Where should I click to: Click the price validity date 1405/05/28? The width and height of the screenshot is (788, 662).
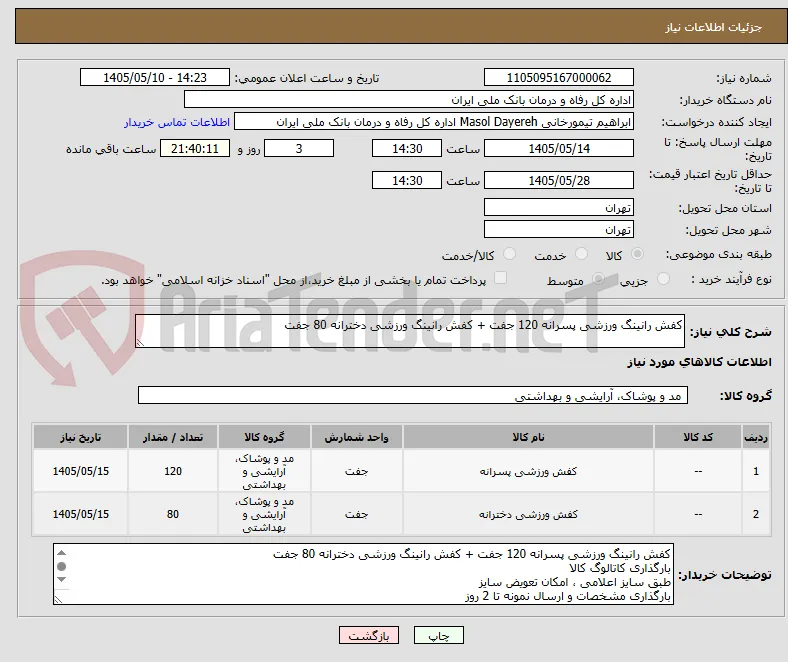click(x=559, y=180)
